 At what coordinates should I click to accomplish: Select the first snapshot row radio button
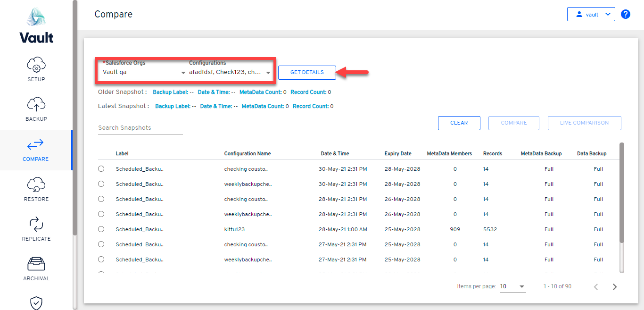pyautogui.click(x=101, y=169)
